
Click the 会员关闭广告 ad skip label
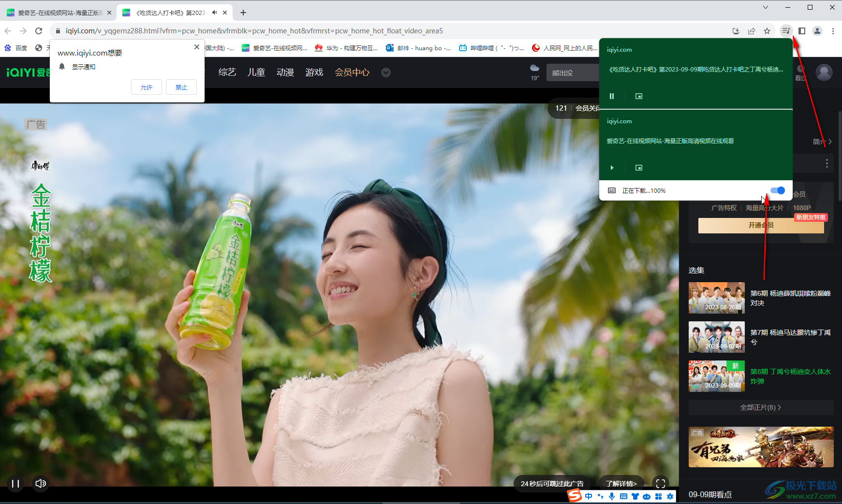(587, 108)
